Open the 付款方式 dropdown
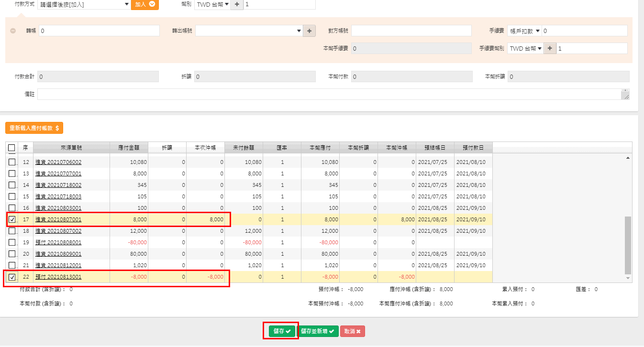Viewport: 644px width, 347px height. [x=84, y=4]
